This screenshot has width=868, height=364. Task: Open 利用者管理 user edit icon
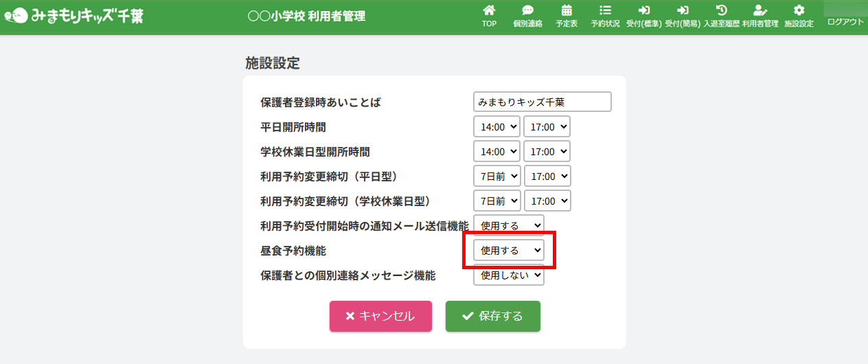click(759, 11)
